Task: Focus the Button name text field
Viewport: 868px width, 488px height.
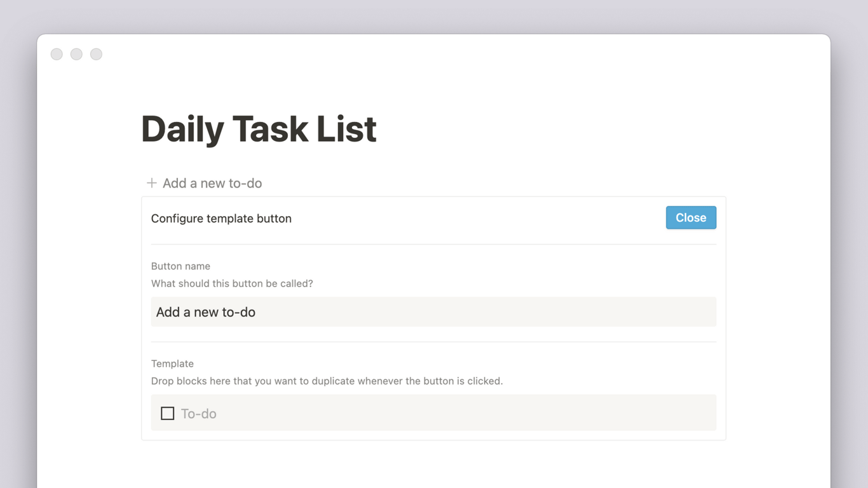Action: point(433,312)
